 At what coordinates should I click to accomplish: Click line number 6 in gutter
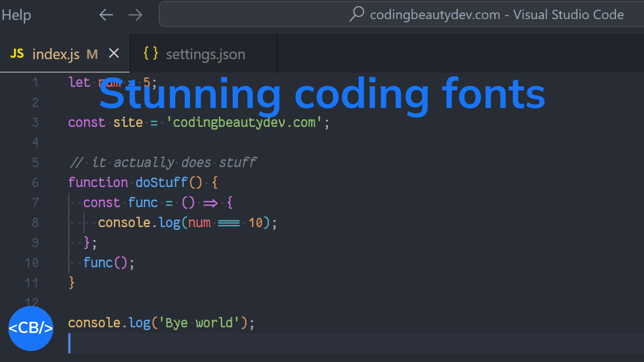coord(35,183)
